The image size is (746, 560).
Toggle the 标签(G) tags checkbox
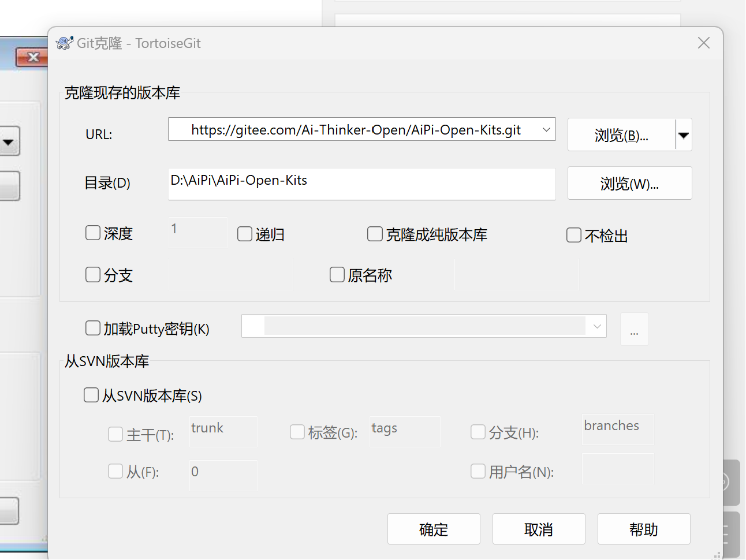click(x=297, y=432)
